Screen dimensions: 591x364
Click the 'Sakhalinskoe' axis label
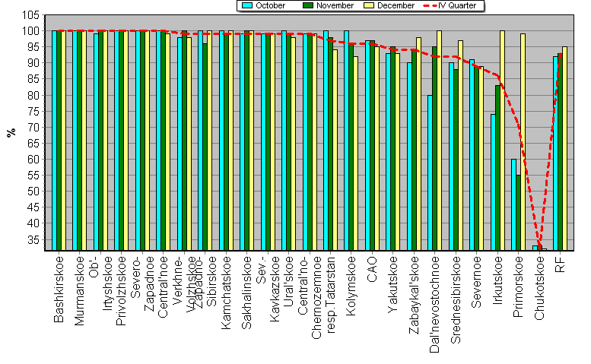coord(246,293)
